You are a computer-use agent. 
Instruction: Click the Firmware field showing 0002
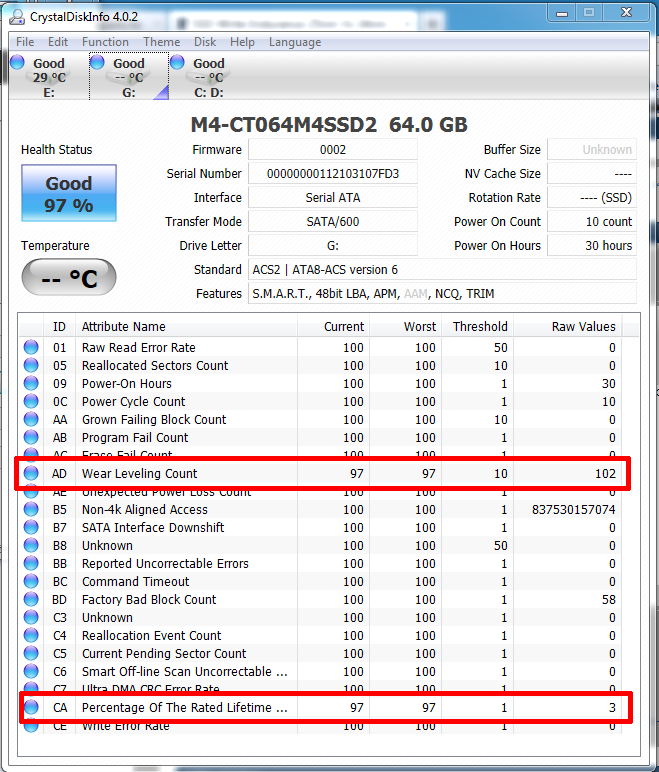pyautogui.click(x=333, y=149)
